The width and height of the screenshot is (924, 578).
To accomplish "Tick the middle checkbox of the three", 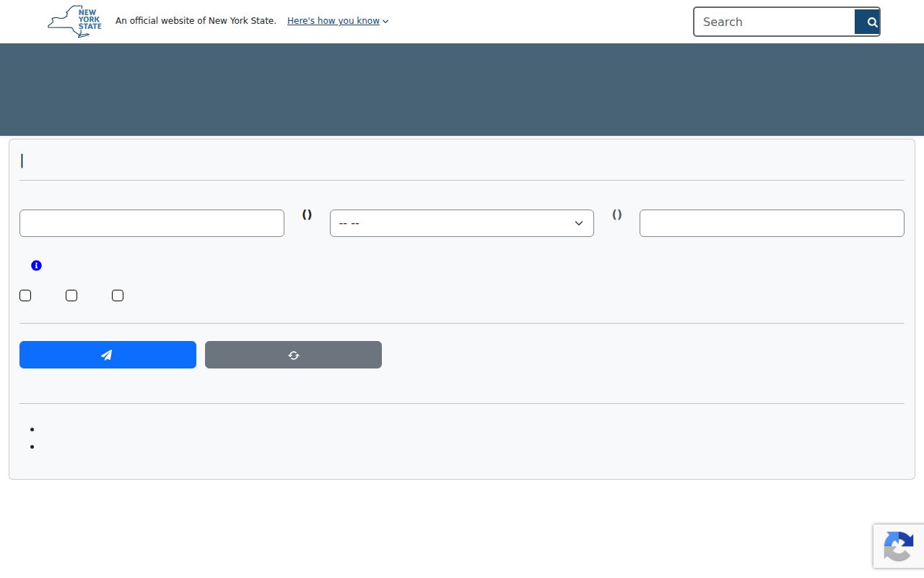I will coord(71,296).
